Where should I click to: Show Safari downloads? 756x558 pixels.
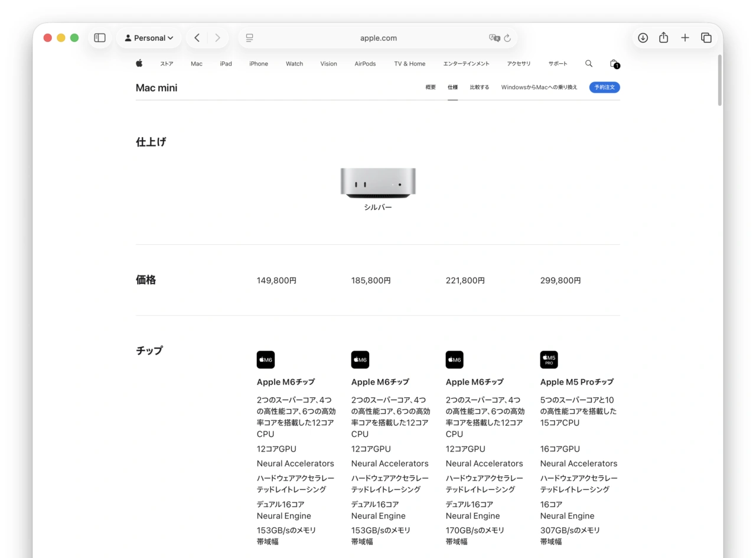[643, 38]
